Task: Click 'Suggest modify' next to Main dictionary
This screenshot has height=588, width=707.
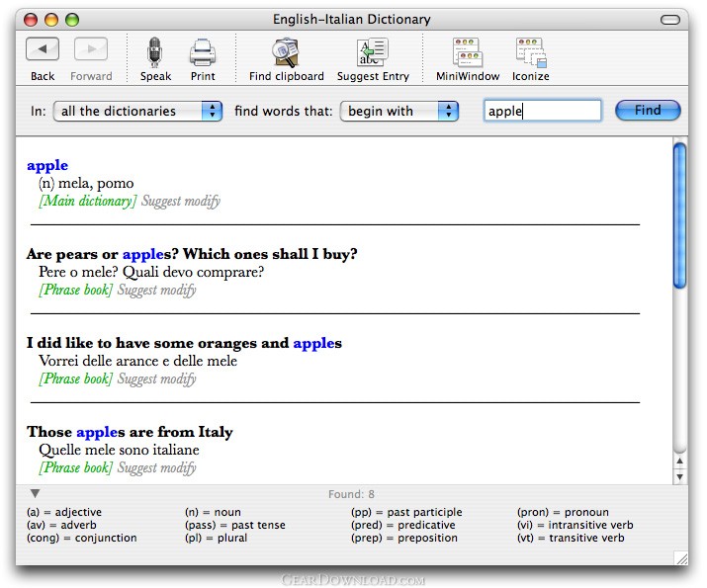Action: pyautogui.click(x=181, y=201)
